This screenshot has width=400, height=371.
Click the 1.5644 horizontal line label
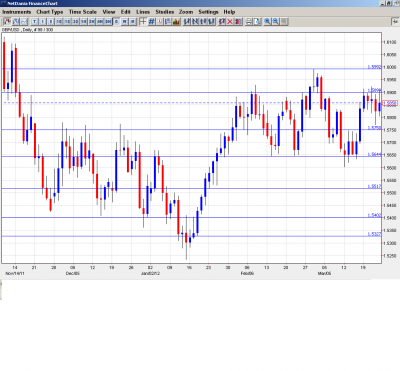click(374, 154)
